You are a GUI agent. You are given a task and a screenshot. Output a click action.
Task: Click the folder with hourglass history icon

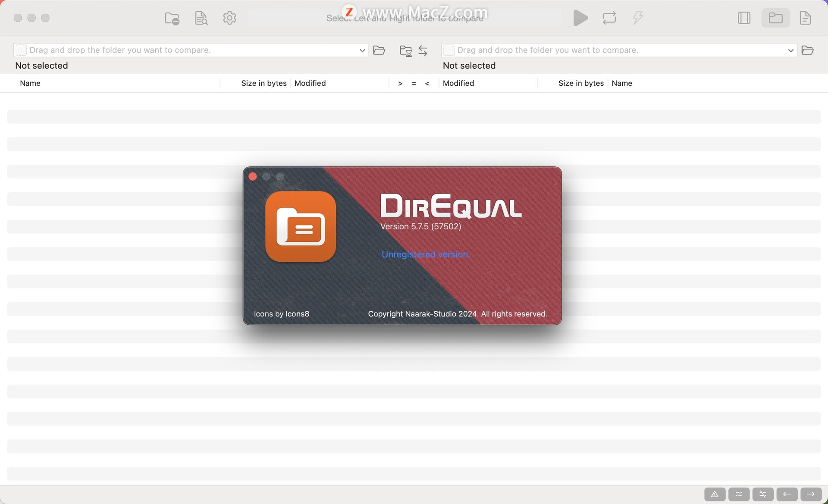(406, 51)
